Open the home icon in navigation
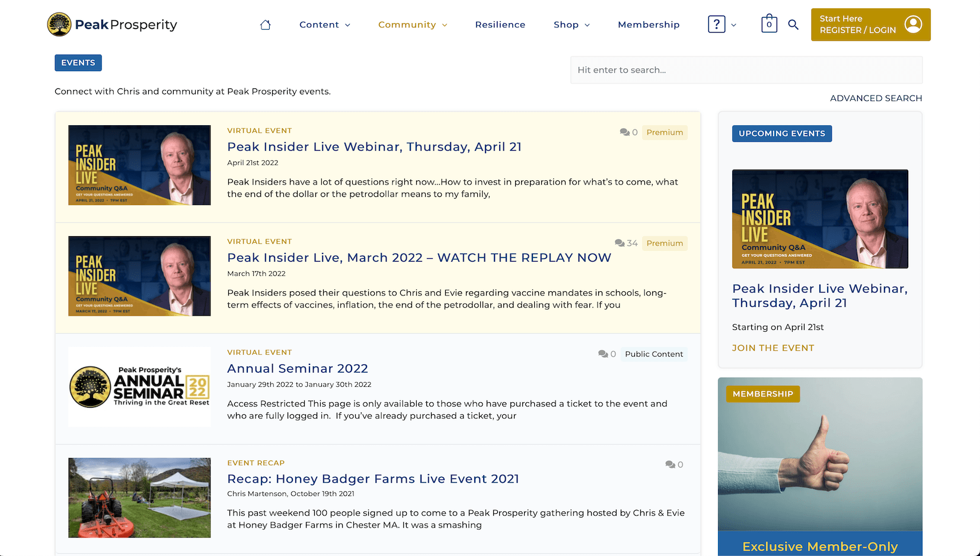The width and height of the screenshot is (980, 556). [265, 24]
